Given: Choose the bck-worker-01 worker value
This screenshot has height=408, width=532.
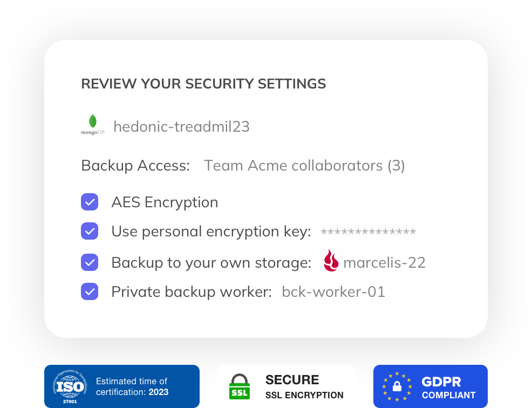Looking at the screenshot, I should click(333, 292).
